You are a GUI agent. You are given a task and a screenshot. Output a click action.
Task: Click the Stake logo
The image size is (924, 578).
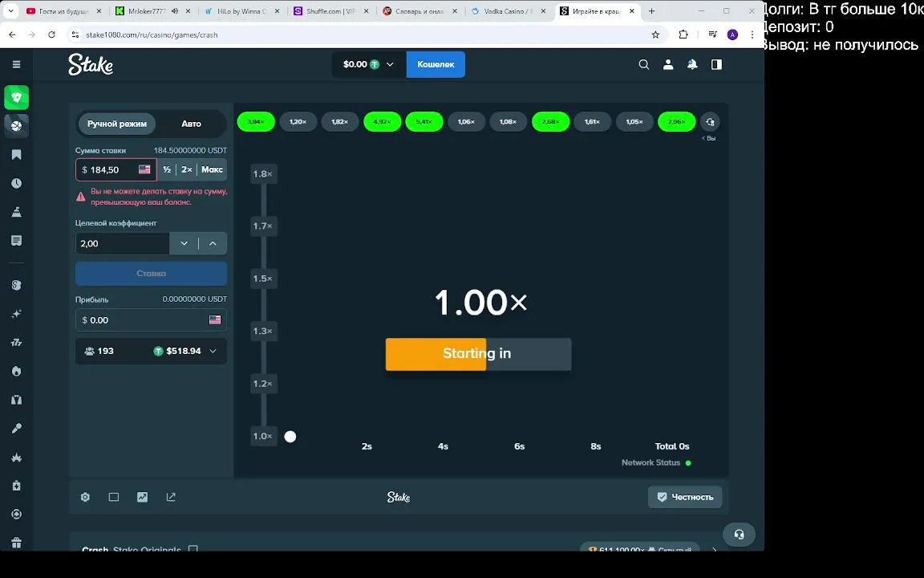point(90,64)
